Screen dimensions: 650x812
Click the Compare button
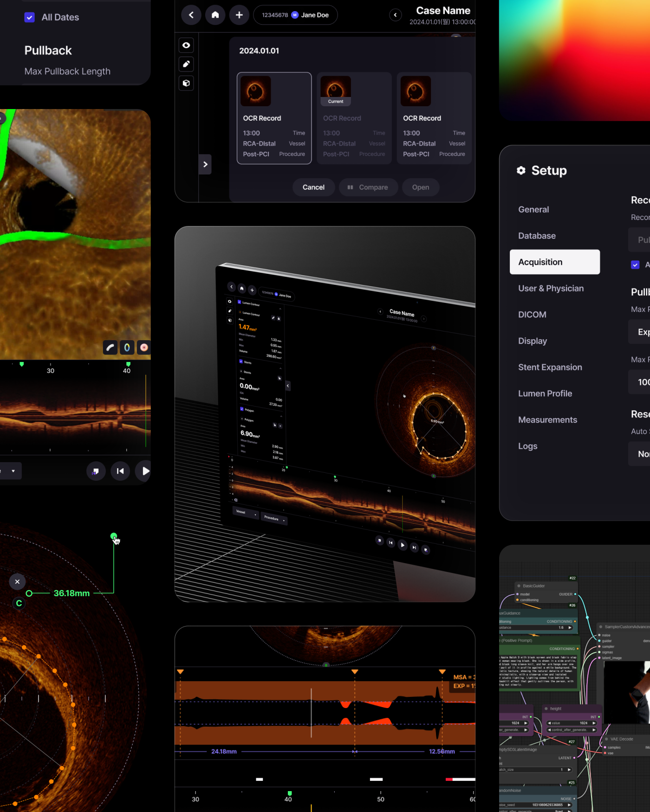368,187
